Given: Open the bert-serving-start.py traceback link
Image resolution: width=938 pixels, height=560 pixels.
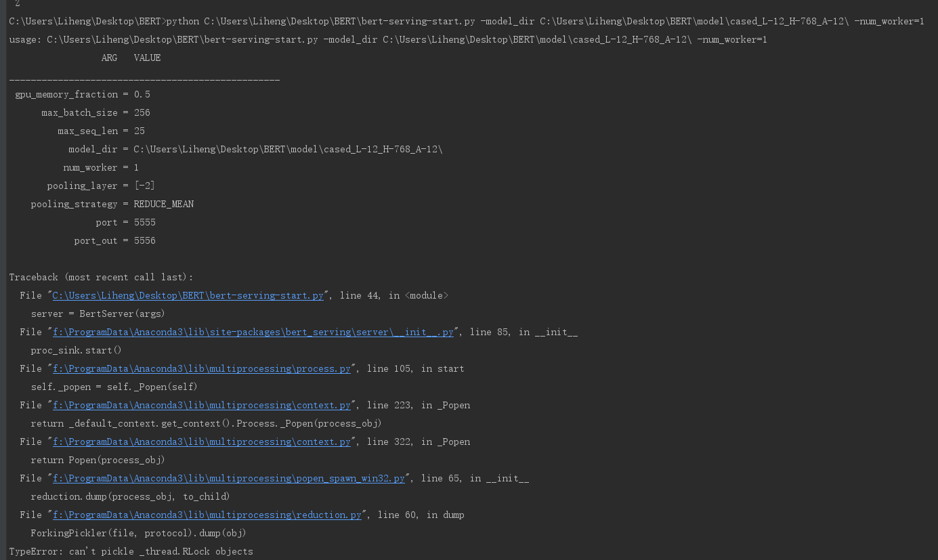Looking at the screenshot, I should pyautogui.click(x=188, y=296).
